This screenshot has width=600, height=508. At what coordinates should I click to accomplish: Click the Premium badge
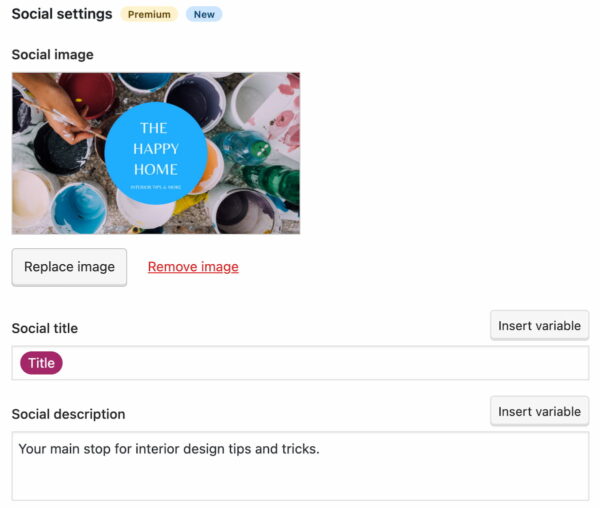pos(149,15)
